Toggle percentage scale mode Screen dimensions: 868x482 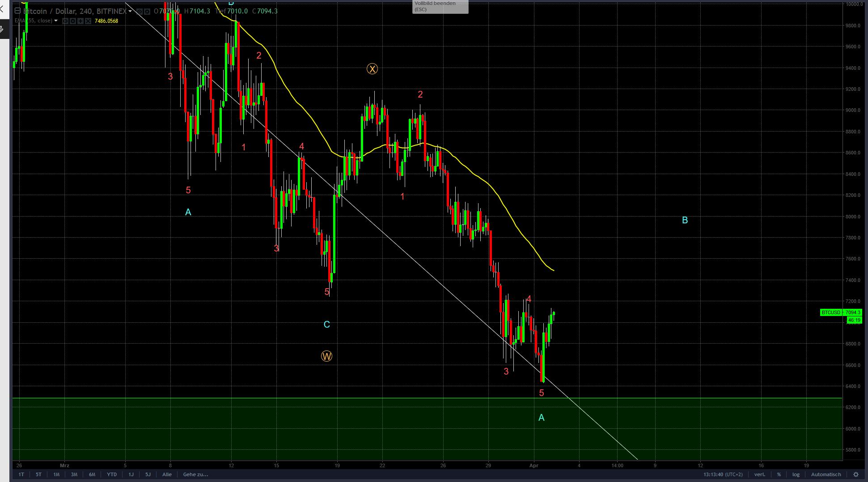779,474
